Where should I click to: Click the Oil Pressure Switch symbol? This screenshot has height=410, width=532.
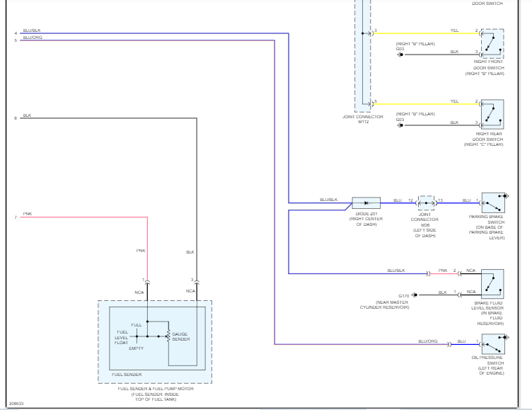pyautogui.click(x=493, y=344)
